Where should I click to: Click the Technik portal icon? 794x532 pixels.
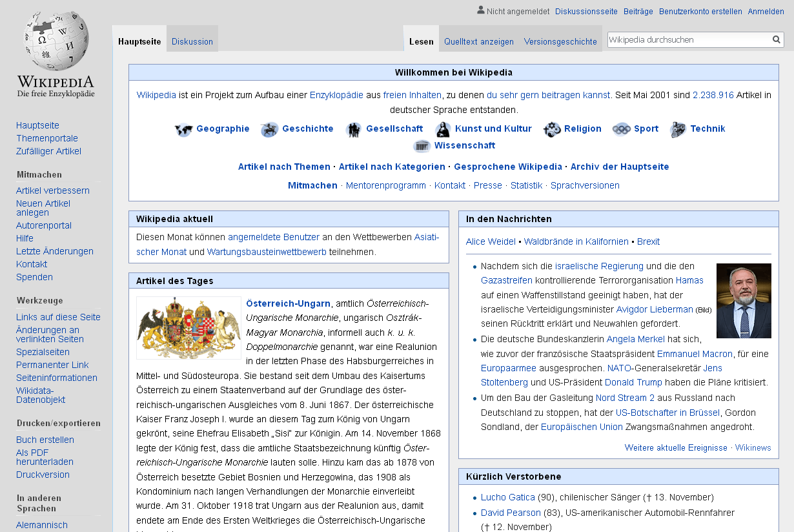click(678, 129)
